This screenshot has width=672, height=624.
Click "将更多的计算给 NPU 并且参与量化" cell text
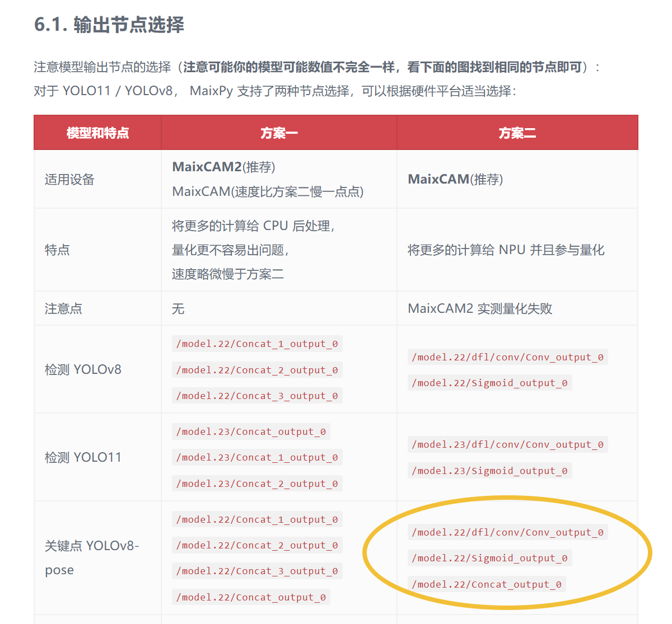click(506, 250)
